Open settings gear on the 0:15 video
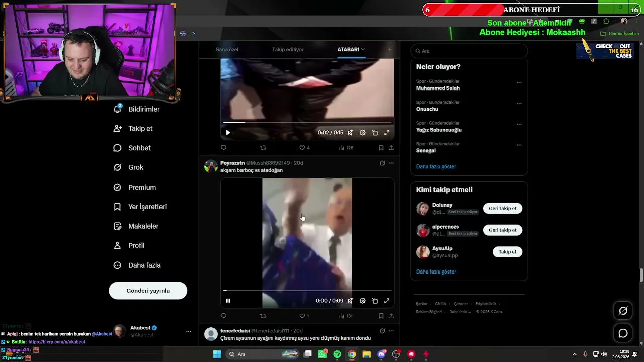This screenshot has height=362, width=644. click(x=362, y=133)
